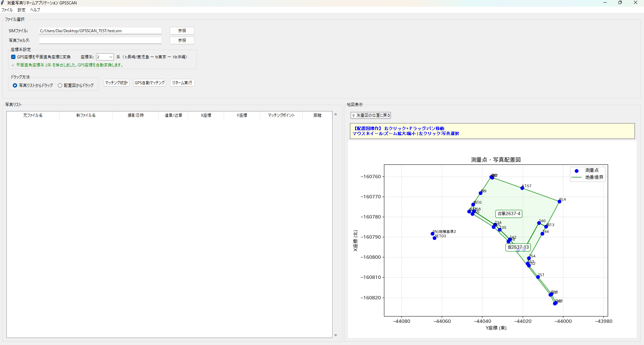Open the 座標系 number dropdown
The image size is (644, 345).
pyautogui.click(x=105, y=57)
